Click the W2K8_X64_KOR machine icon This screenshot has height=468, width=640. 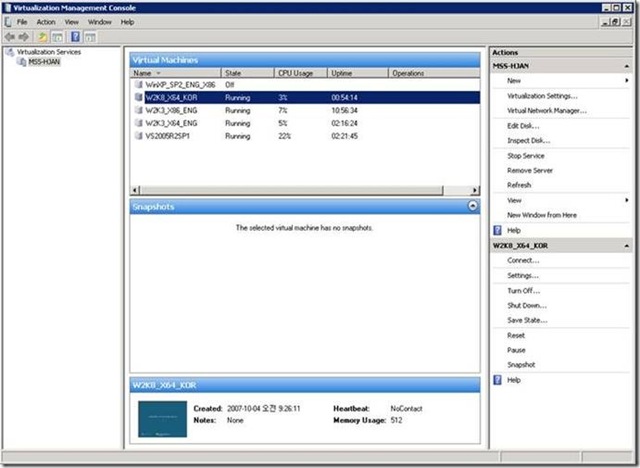click(138, 97)
